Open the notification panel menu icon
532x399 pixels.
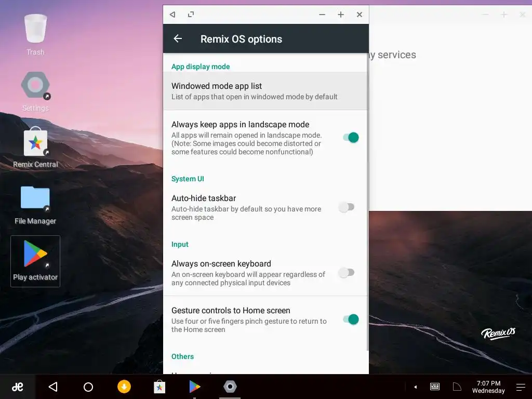click(x=521, y=387)
